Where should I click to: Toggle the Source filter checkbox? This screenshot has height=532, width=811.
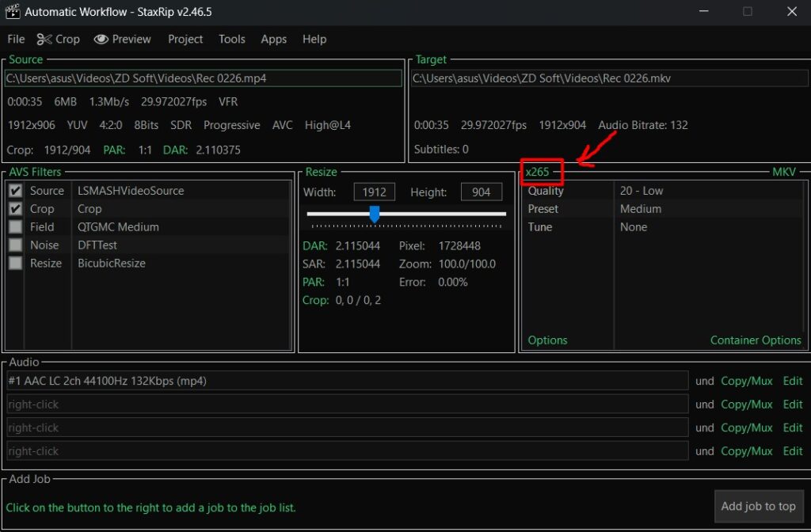15,191
